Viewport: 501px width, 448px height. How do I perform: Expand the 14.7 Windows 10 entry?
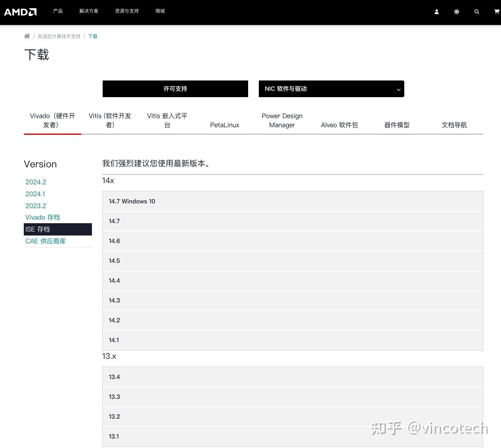[293, 201]
